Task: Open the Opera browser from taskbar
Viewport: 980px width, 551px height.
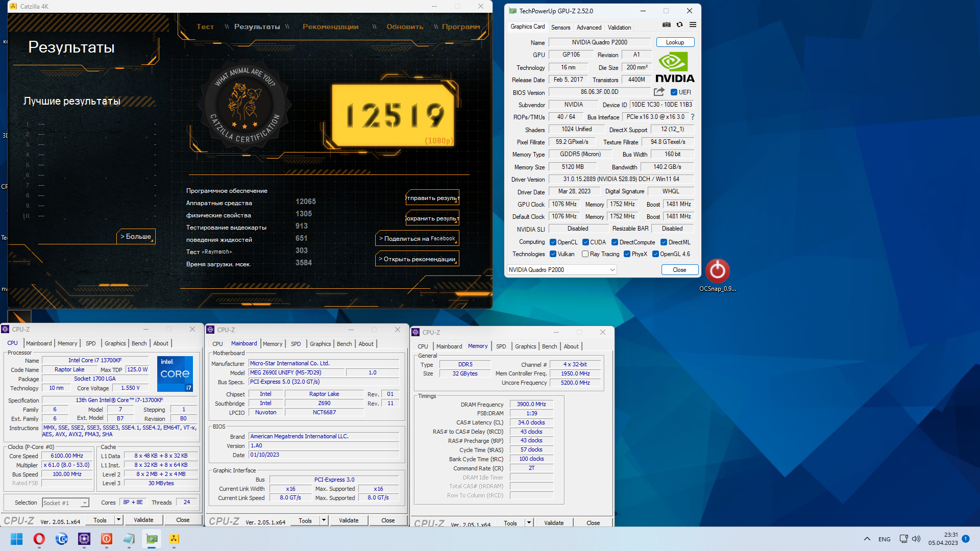Action: coord(39,539)
